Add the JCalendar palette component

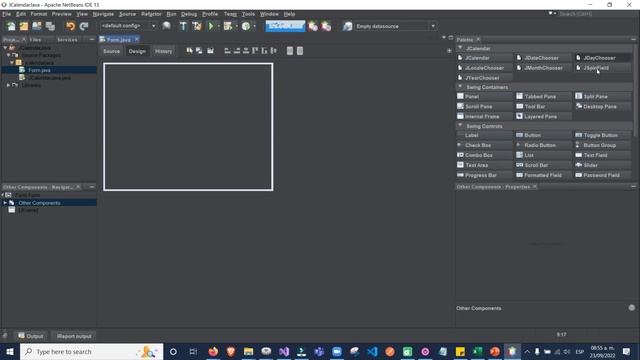(x=484, y=58)
